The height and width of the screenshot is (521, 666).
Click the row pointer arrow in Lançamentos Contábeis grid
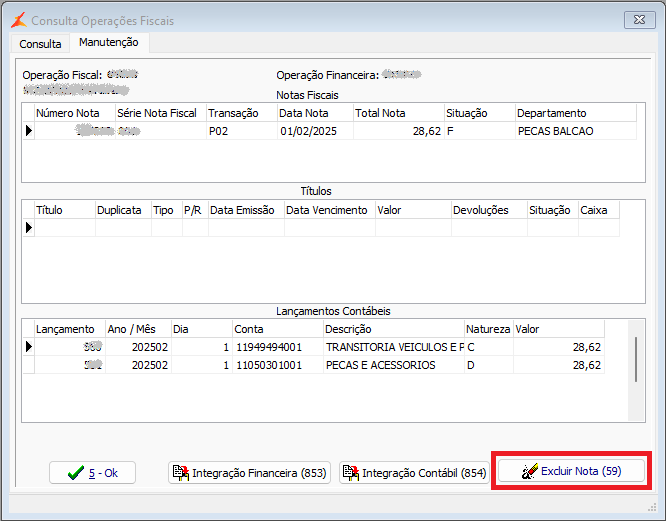[28, 347]
